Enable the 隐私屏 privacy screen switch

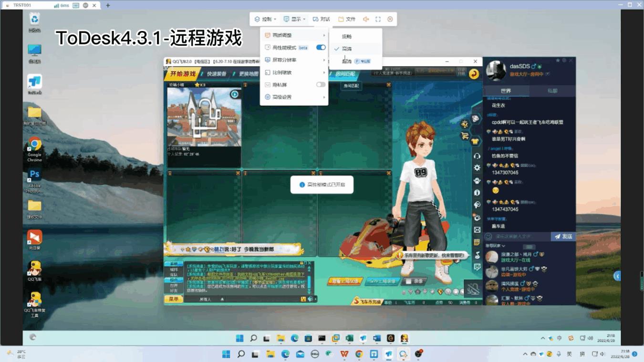point(321,85)
